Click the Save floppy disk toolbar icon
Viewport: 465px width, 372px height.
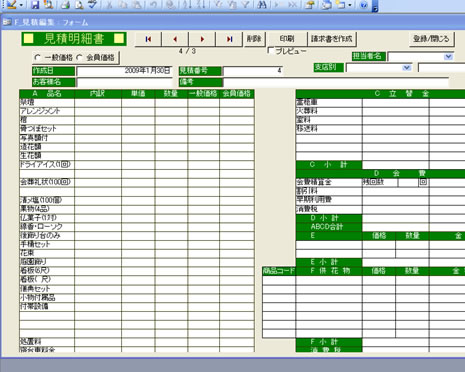[x=35, y=4]
